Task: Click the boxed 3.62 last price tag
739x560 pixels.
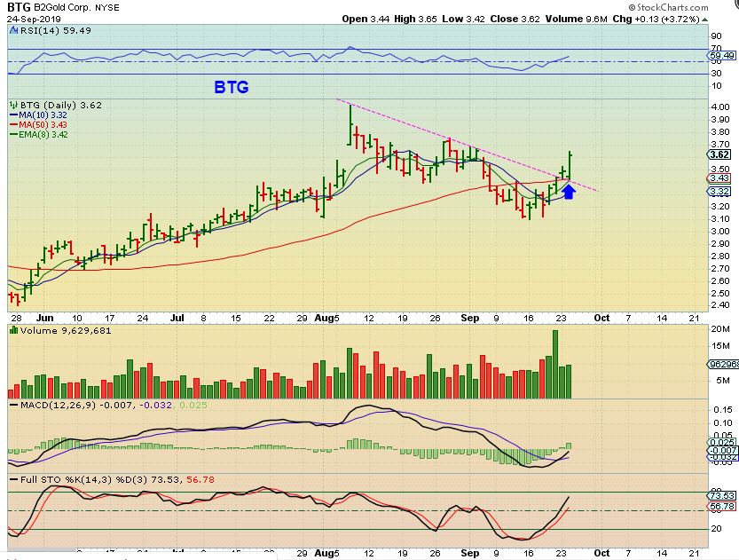Action: coord(719,154)
